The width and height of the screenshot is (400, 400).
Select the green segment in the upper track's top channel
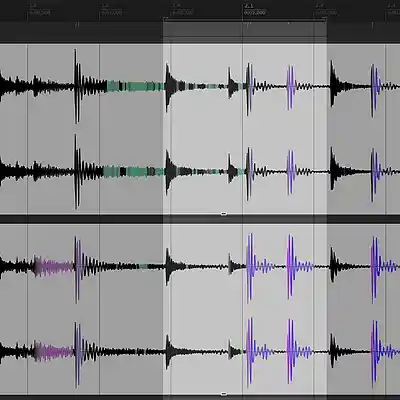(x=135, y=86)
